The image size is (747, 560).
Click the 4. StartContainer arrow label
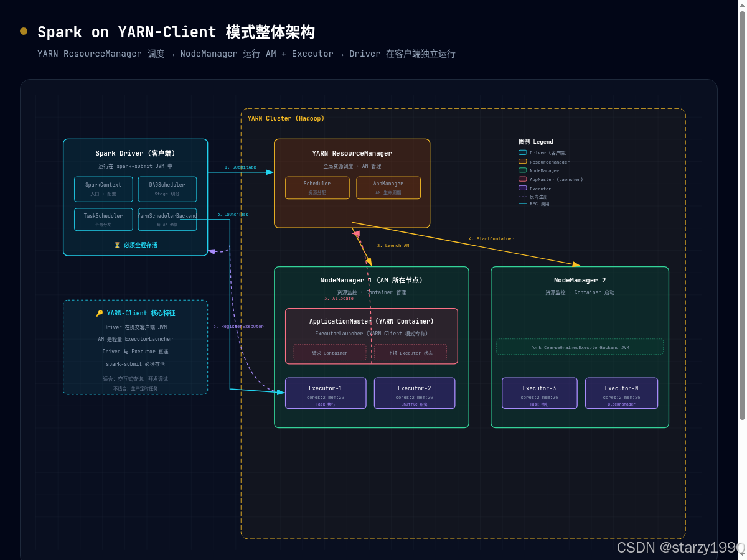coord(491,239)
